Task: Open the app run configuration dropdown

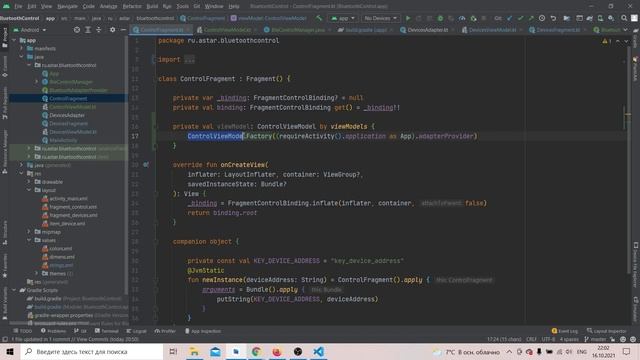Action: pyautogui.click(x=342, y=18)
